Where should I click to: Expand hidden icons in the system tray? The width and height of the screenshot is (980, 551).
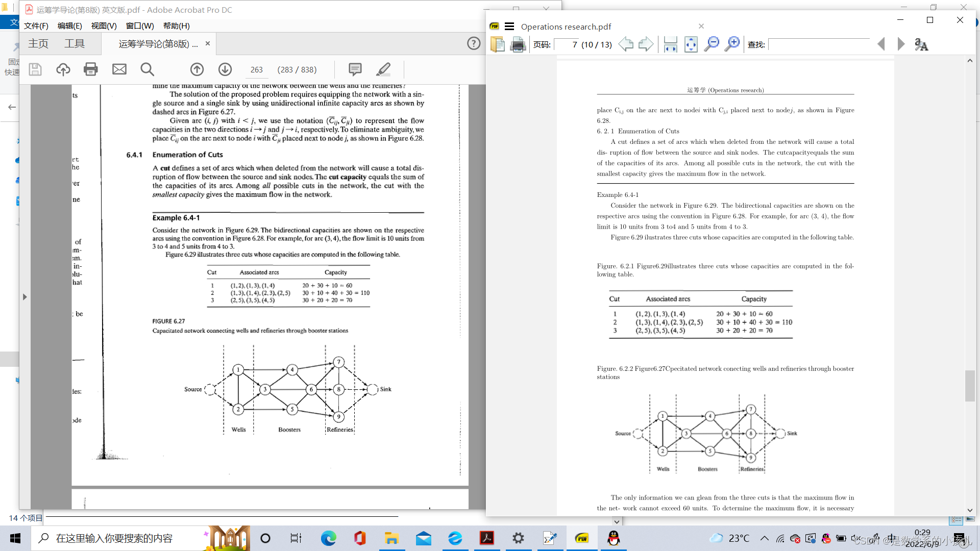(764, 538)
